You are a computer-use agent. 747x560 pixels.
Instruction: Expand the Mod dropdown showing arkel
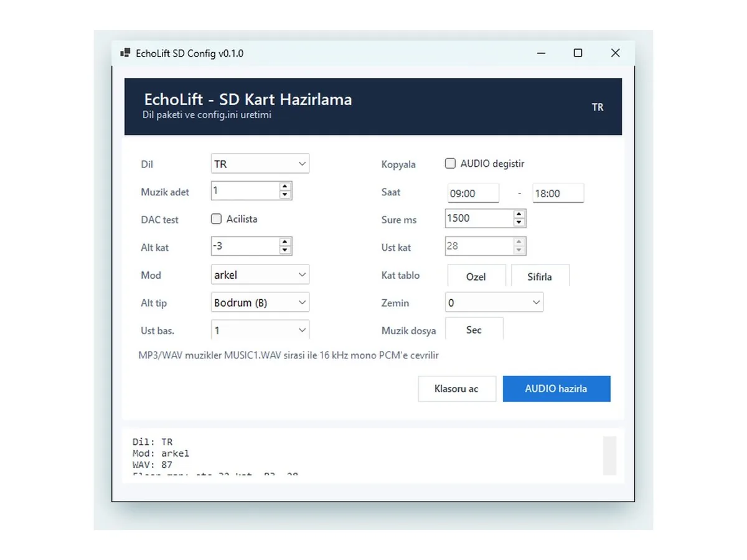click(x=260, y=274)
